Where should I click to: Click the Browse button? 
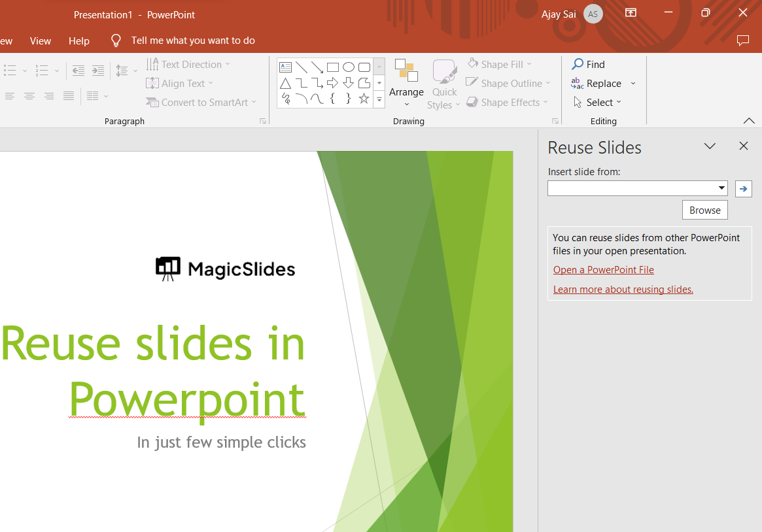704,210
